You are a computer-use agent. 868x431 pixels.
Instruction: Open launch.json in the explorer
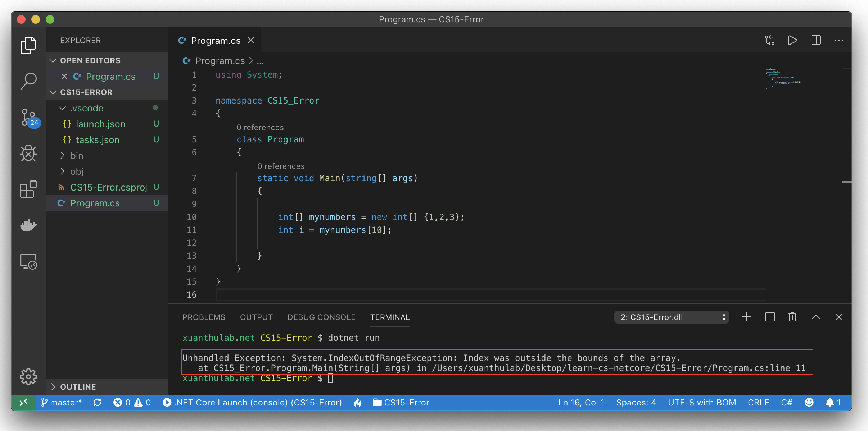click(100, 124)
